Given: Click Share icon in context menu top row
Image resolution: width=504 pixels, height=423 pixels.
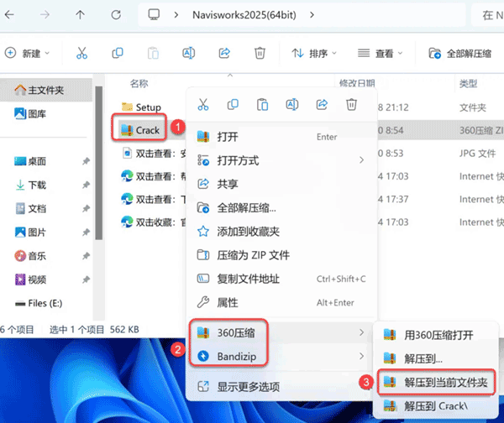Looking at the screenshot, I should [x=322, y=105].
